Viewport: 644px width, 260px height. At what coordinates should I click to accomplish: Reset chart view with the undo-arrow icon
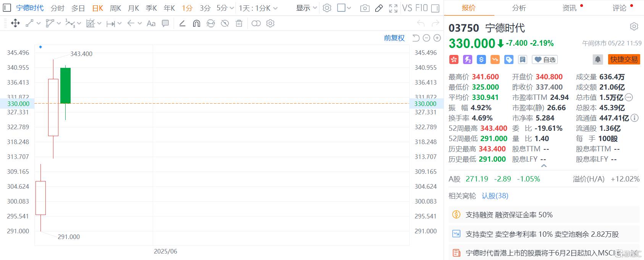click(416, 38)
